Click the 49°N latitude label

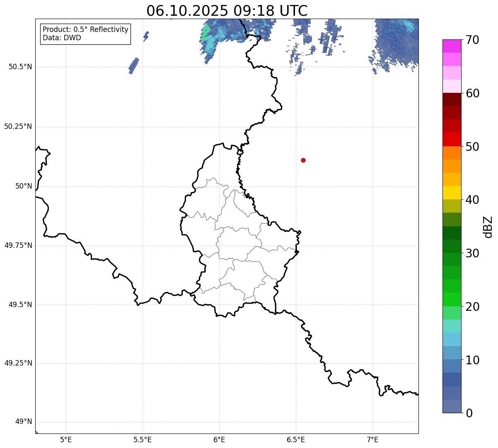pyautogui.click(x=24, y=422)
